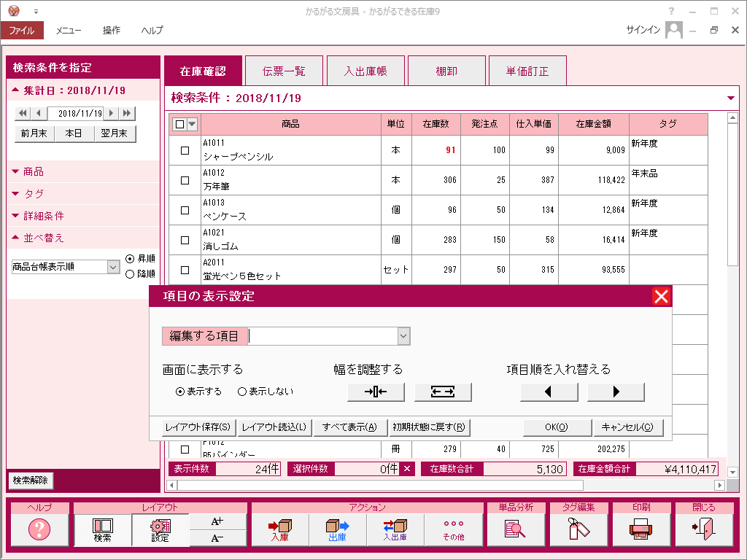
Task: Open the 商品台帳表示順 sort dropdown
Action: [x=113, y=267]
